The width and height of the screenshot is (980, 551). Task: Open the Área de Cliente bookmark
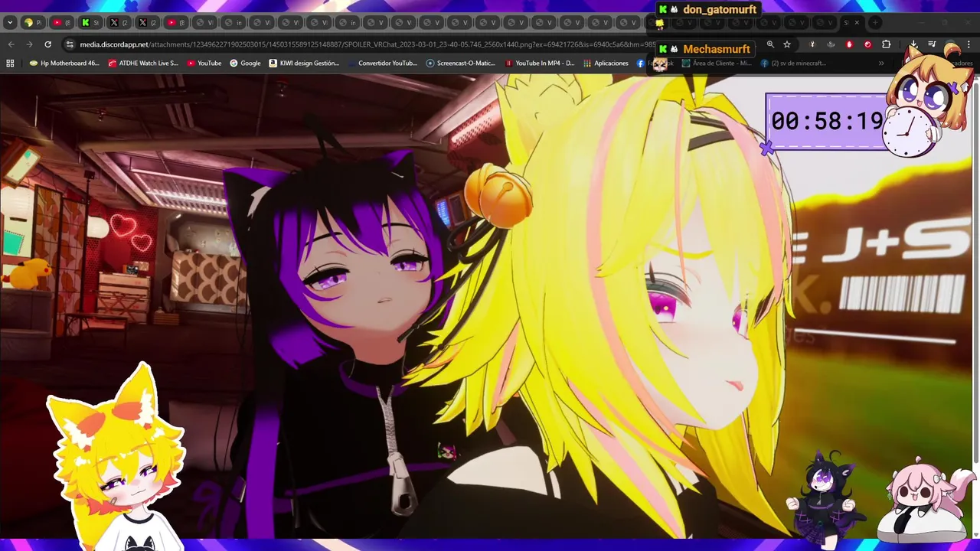717,64
